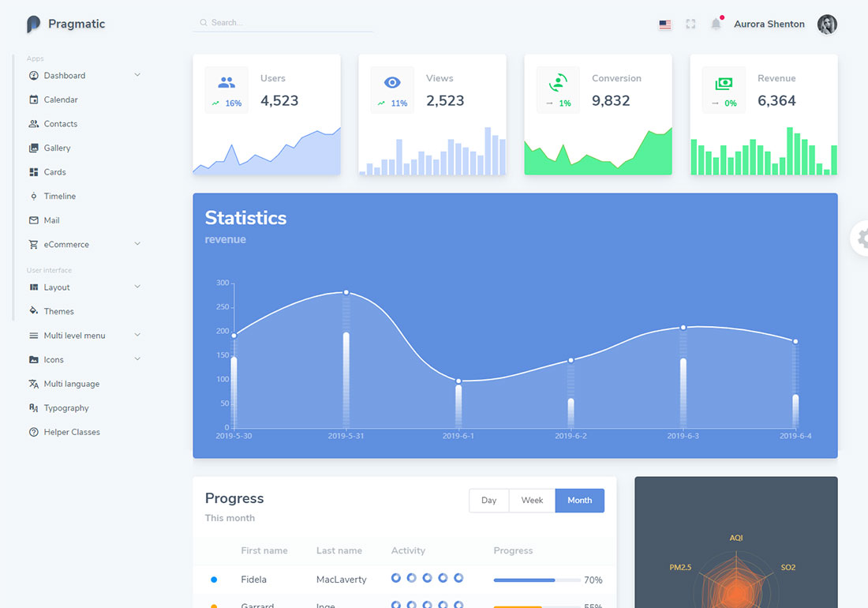The width and height of the screenshot is (868, 608).
Task: Click the Mail envelope icon
Action: point(34,220)
